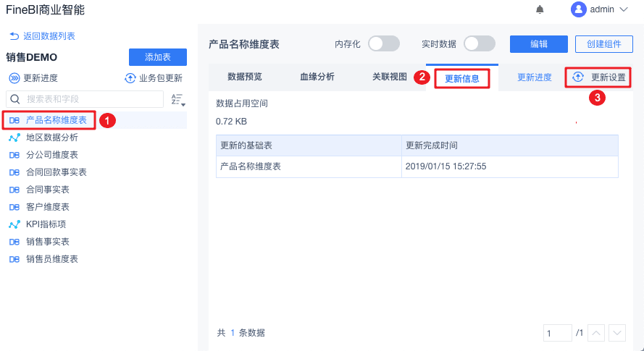Select 合同事实表 in the table list
644x351 pixels.
[48, 190]
